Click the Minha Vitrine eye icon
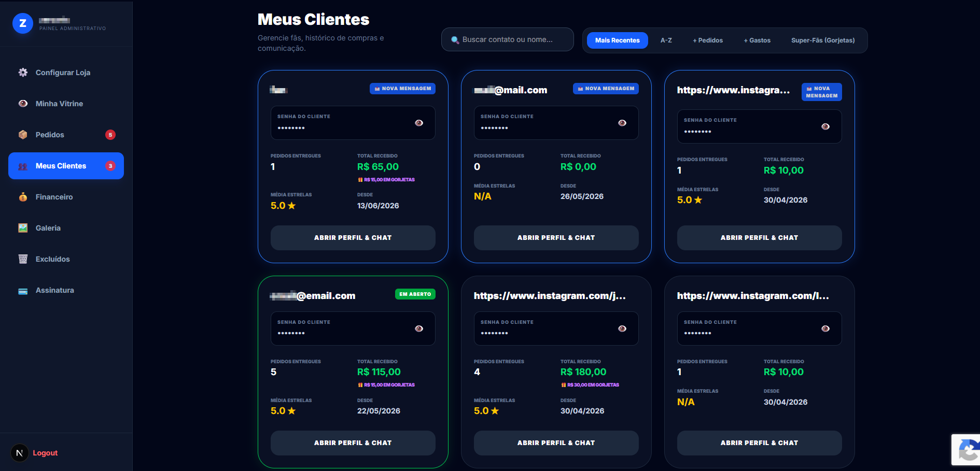The height and width of the screenshot is (471, 980). (x=23, y=104)
